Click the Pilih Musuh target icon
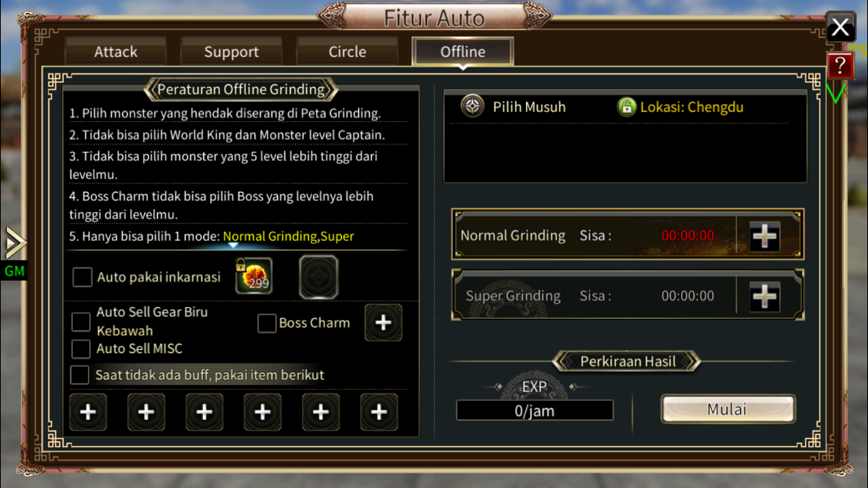868x488 pixels. (x=472, y=106)
